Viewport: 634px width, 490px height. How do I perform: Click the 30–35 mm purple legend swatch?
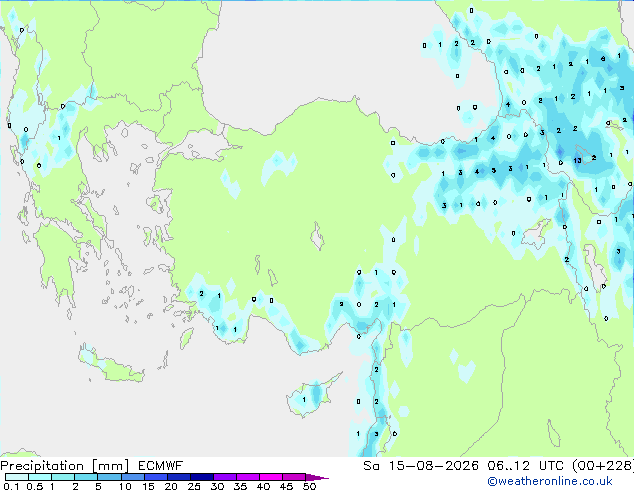coord(225,477)
